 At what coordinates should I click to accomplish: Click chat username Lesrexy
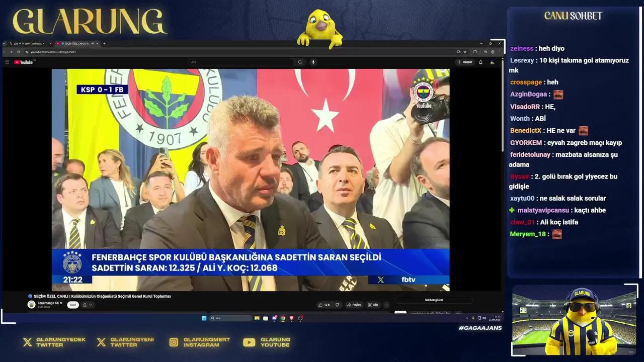click(522, 60)
